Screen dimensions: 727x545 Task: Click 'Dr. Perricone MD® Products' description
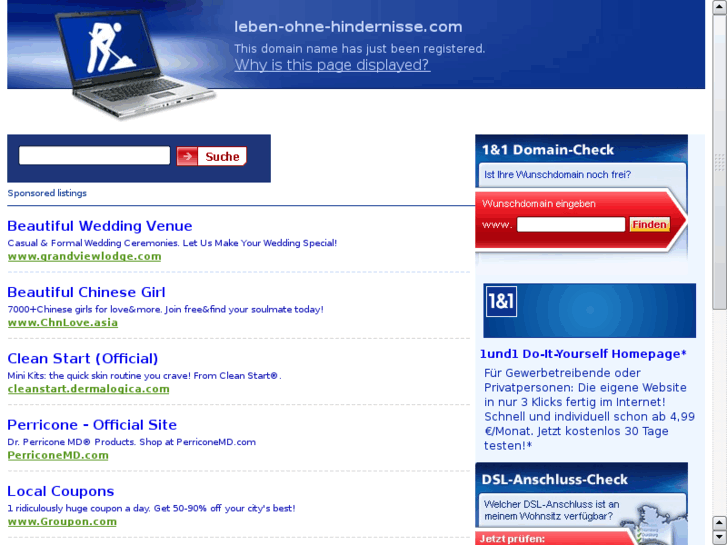point(131,442)
